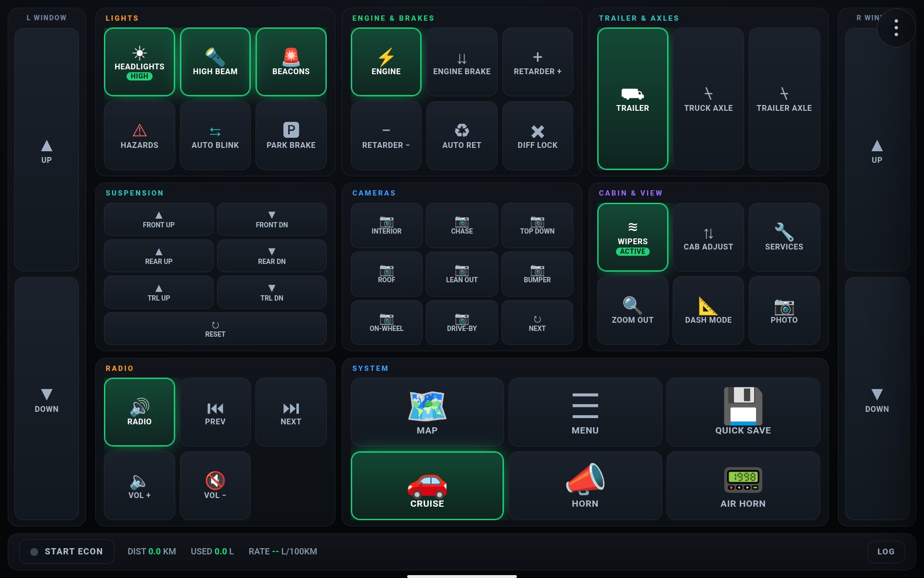Toggle the Trailer attach button
This screenshot has width=924, height=578.
tap(632, 99)
